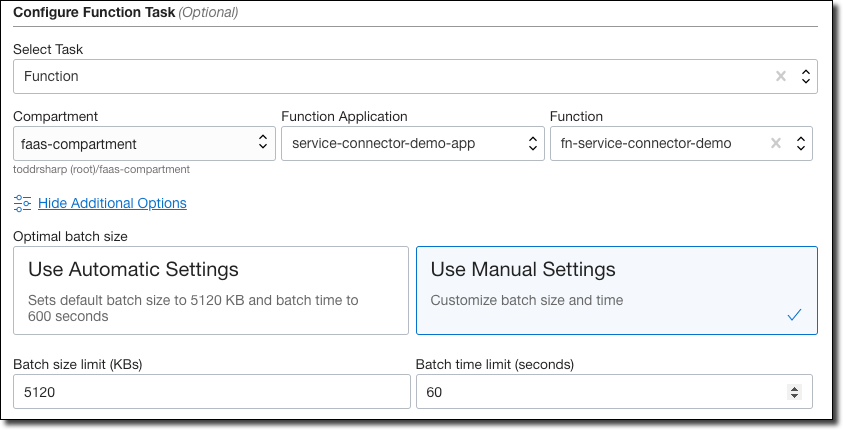
Task: Clear the Select Task field with its X icon
Action: tap(781, 76)
